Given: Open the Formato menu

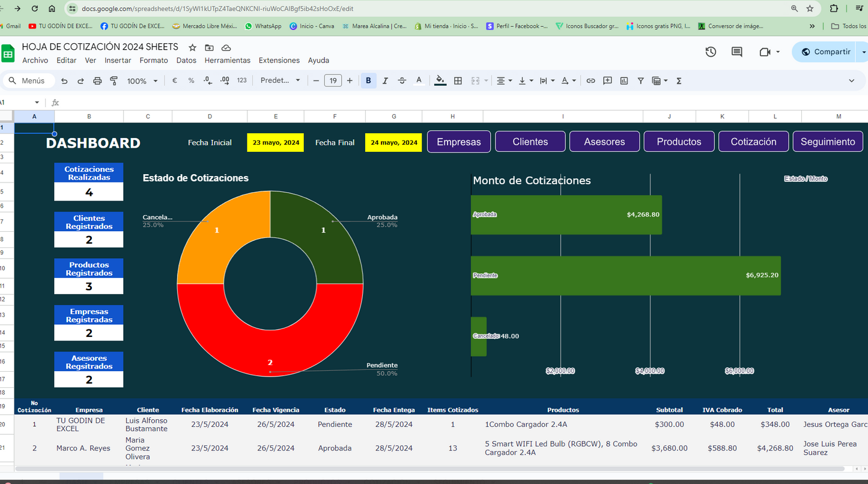Looking at the screenshot, I should pos(154,60).
